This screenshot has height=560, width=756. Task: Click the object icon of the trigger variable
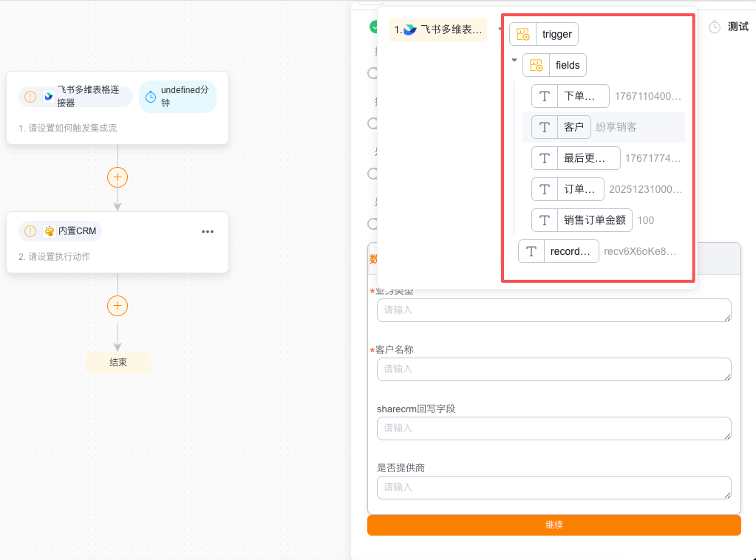(523, 34)
